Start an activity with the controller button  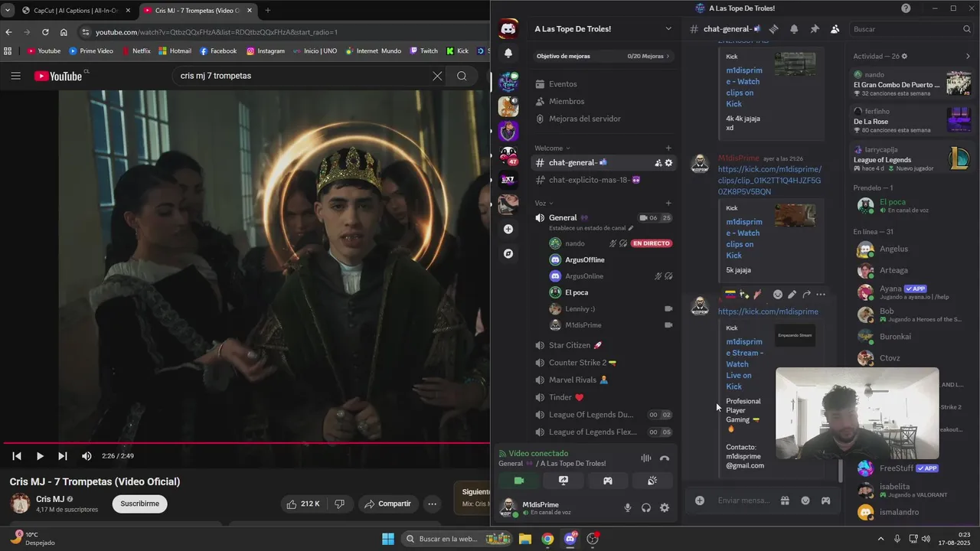(x=607, y=481)
